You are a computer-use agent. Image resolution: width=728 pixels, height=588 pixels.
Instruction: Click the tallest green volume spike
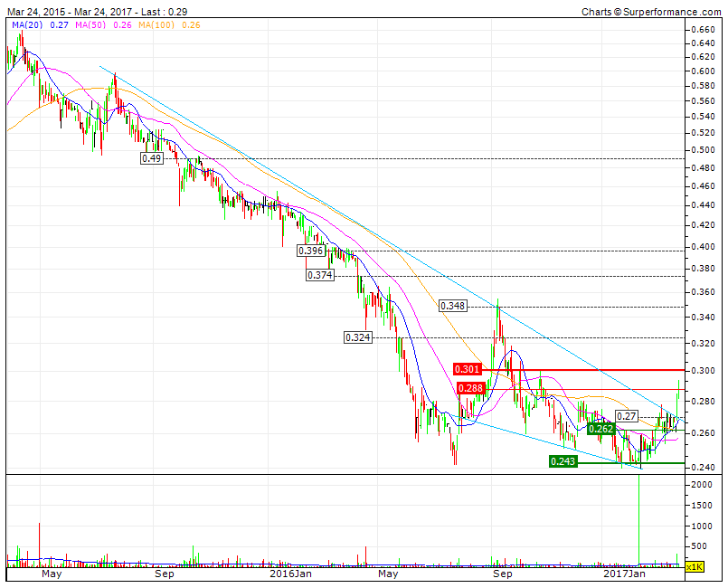(x=639, y=520)
